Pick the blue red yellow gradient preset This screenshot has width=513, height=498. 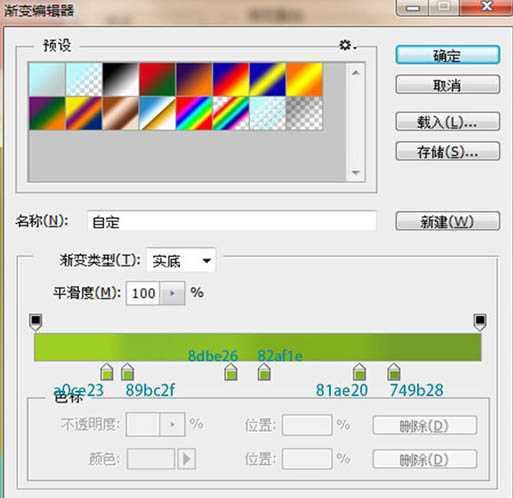pyautogui.click(x=231, y=80)
